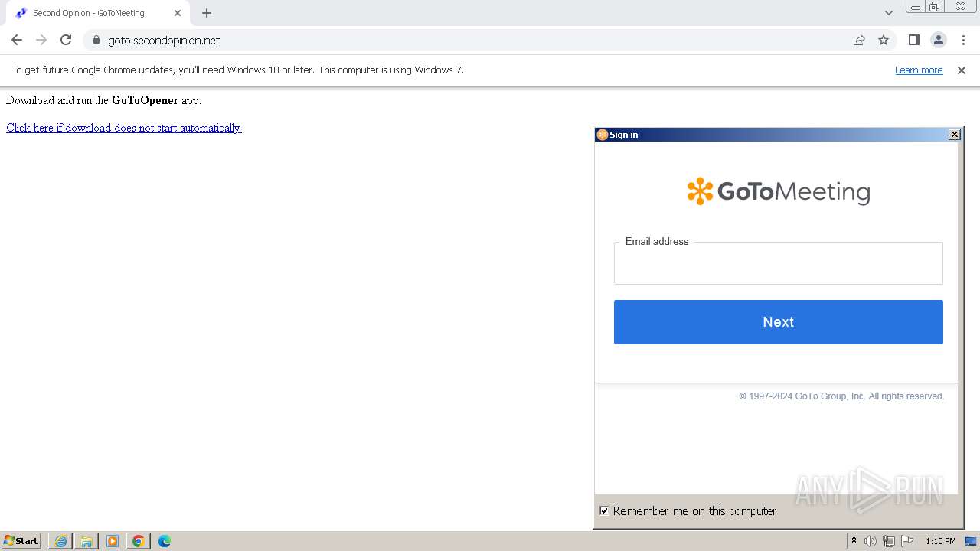Show hidden system tray icons

click(x=854, y=541)
